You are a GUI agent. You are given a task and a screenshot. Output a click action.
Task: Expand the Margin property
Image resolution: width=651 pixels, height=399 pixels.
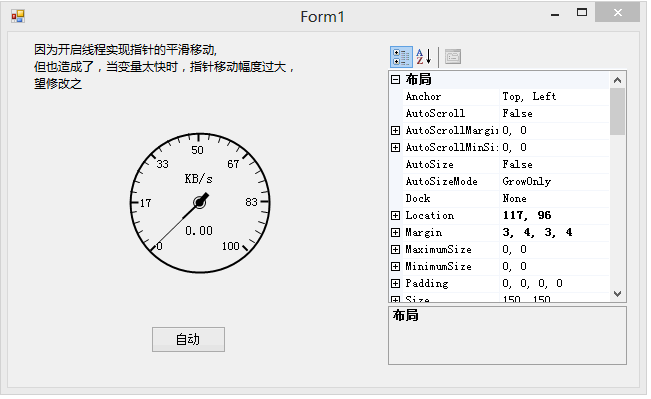coord(396,233)
